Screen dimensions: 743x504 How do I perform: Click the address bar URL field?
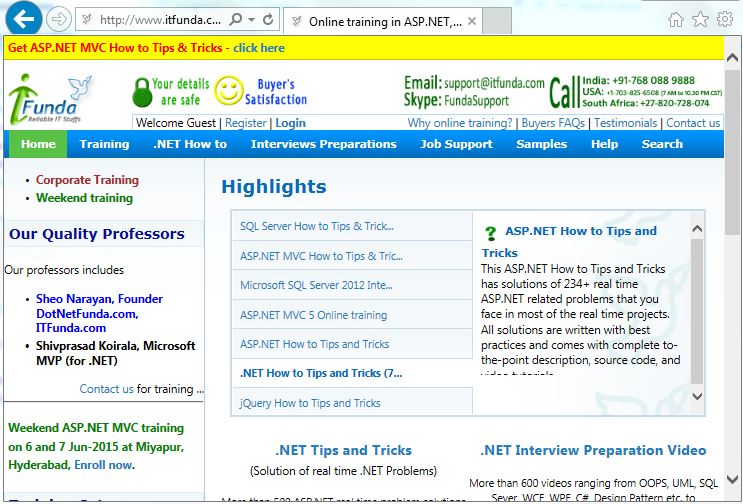pos(161,19)
